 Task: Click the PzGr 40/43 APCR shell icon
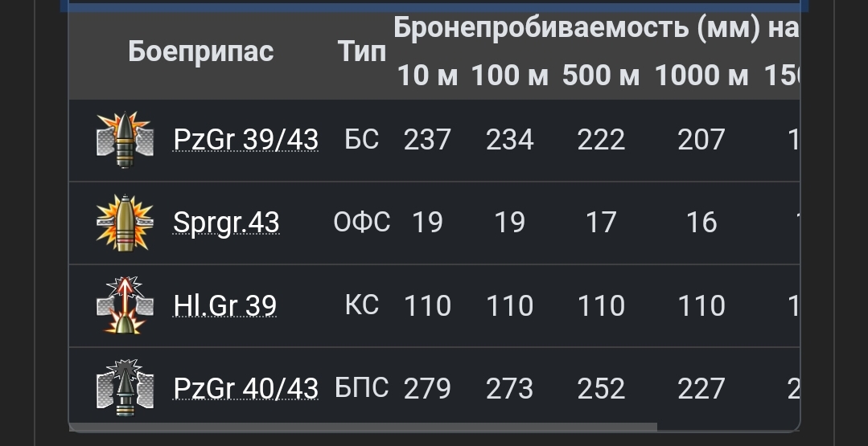pos(124,389)
